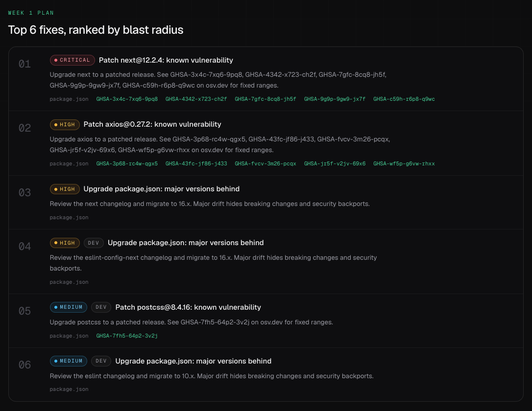Click the 'WEEK 1 PLAN' label
The width and height of the screenshot is (532, 411).
(31, 13)
